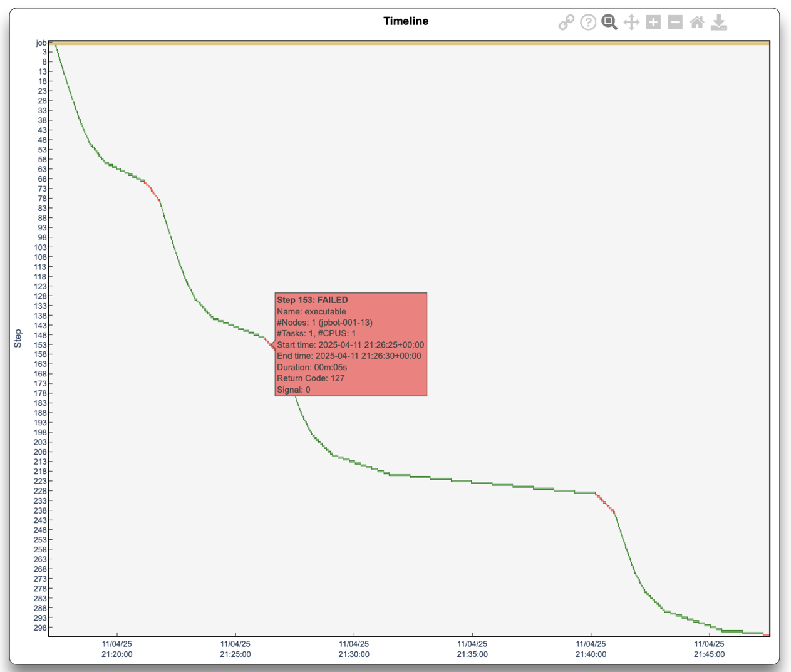The height and width of the screenshot is (672, 791).
Task: Click the red segment at bottom-right corner
Action: [766, 634]
